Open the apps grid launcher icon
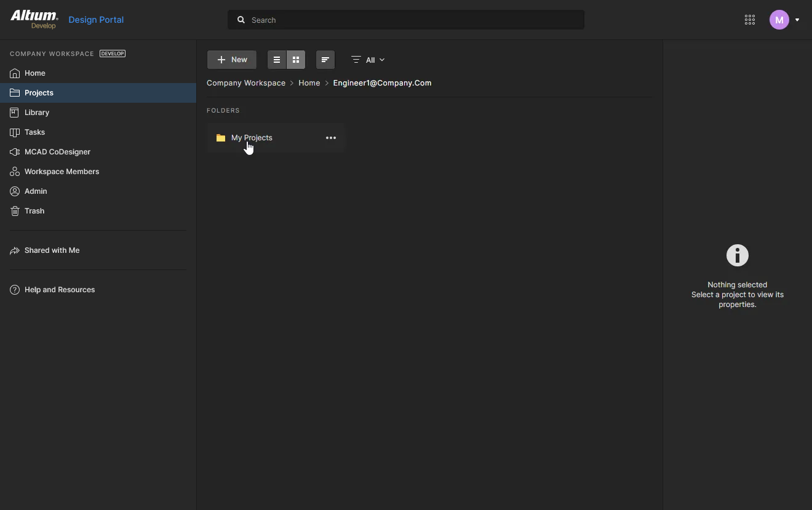The width and height of the screenshot is (812, 510). 750,20
